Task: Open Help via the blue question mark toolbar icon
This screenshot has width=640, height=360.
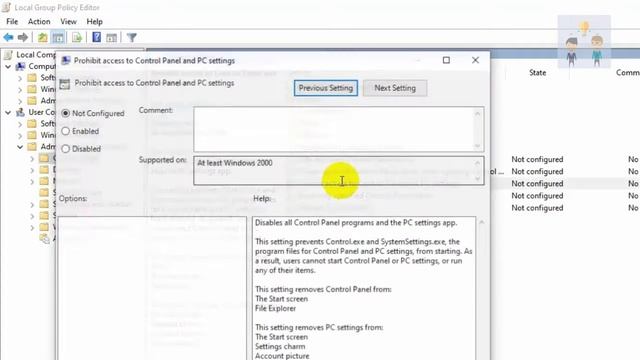Action: 96,38
